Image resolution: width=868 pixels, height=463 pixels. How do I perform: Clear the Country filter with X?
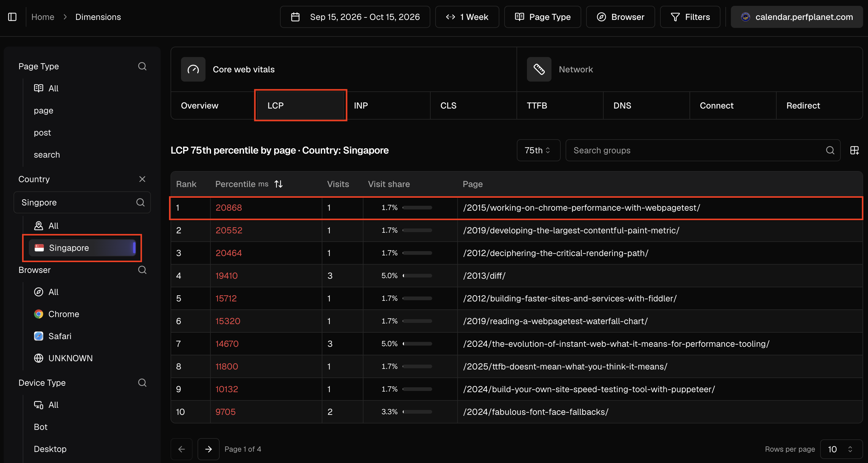click(142, 179)
